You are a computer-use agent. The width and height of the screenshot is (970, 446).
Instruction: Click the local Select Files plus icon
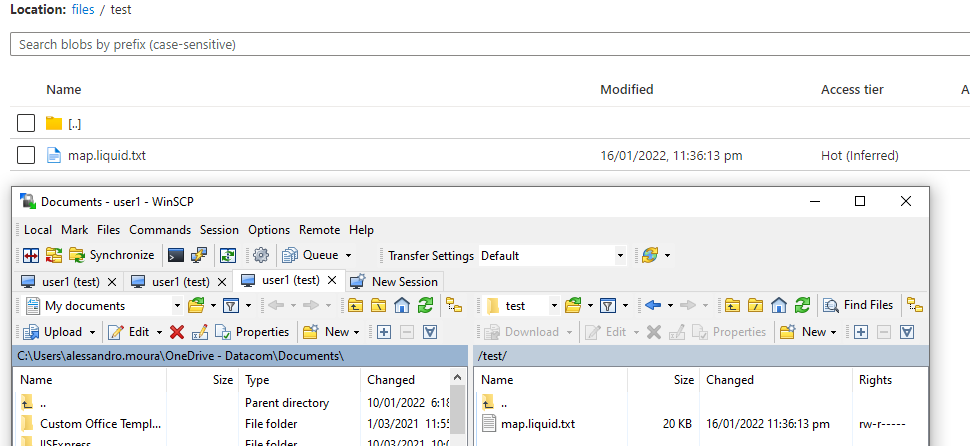[384, 332]
